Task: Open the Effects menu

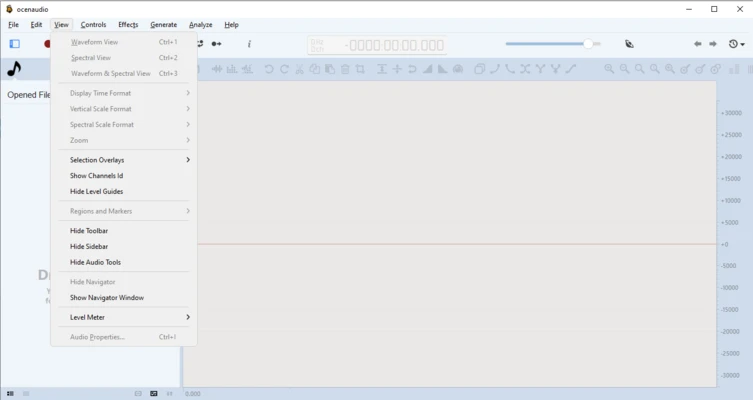Action: coord(128,24)
